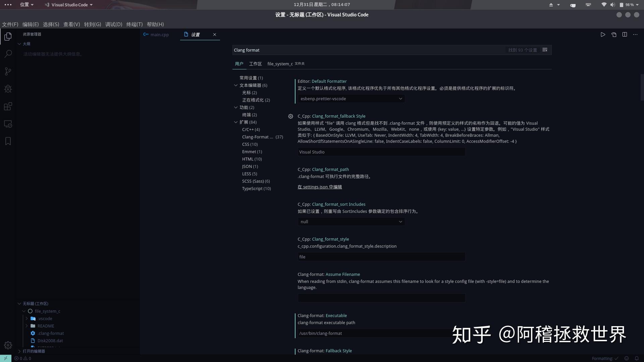This screenshot has width=644, height=362.
Task: Click the feedback smiley in status bar
Action: tap(626, 358)
